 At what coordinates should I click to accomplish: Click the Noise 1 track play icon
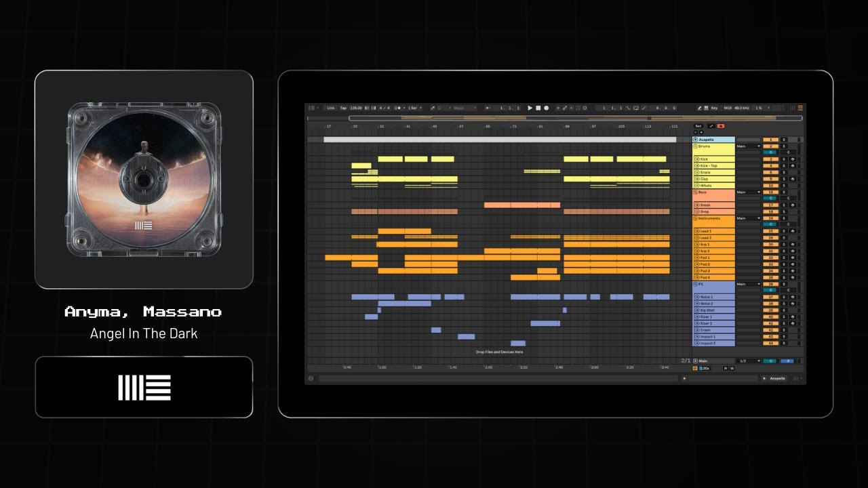697,297
